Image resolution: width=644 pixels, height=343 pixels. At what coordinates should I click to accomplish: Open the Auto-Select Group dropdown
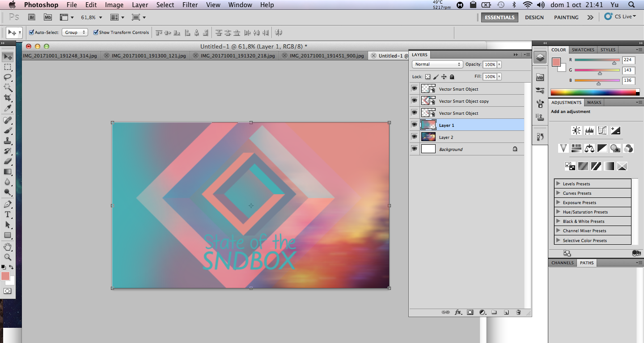(75, 32)
